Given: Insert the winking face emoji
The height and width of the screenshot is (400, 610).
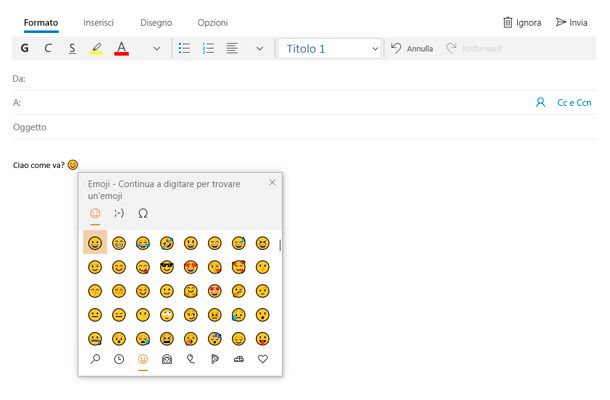Looking at the screenshot, I should click(95, 267).
